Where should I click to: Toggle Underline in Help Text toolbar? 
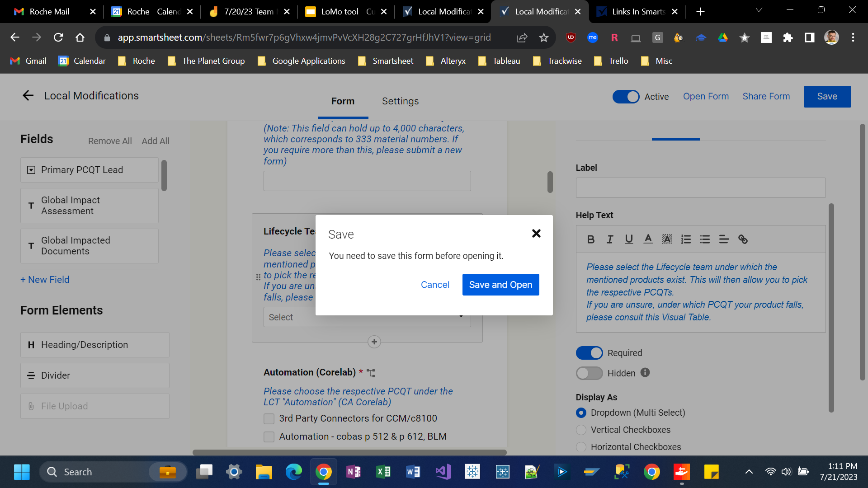[629, 239]
